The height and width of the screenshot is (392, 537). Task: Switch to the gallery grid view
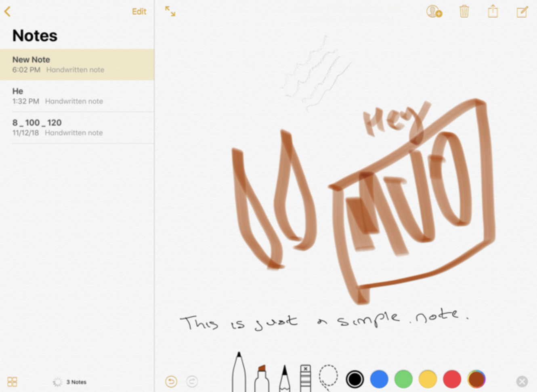[12, 382]
